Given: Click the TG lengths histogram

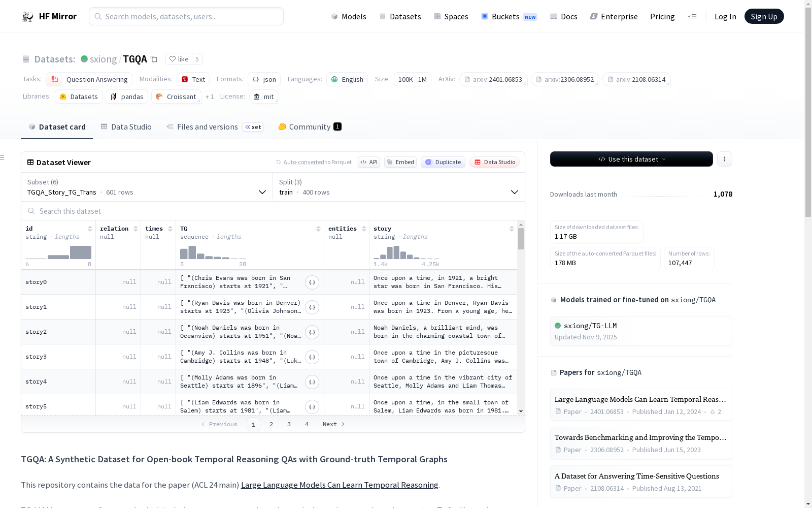Looking at the screenshot, I should (x=213, y=252).
